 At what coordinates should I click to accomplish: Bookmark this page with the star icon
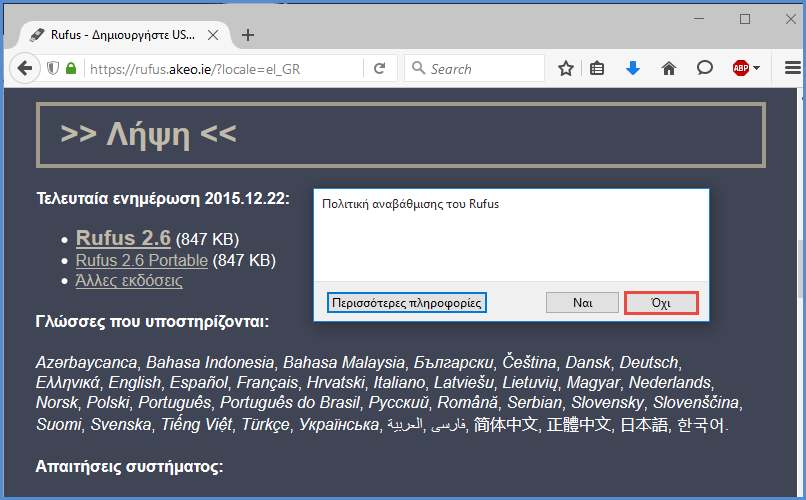tap(565, 68)
